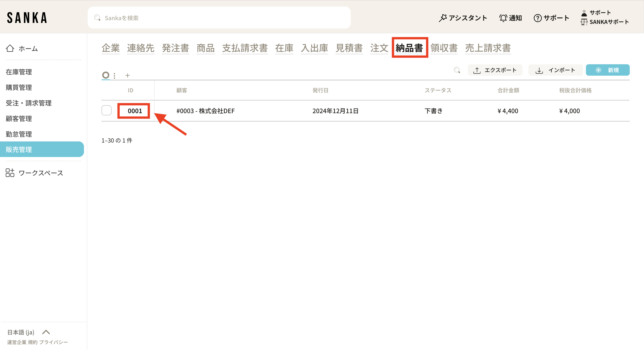Switch to the 領収書 tab
This screenshot has height=350, width=644.
coord(444,48)
